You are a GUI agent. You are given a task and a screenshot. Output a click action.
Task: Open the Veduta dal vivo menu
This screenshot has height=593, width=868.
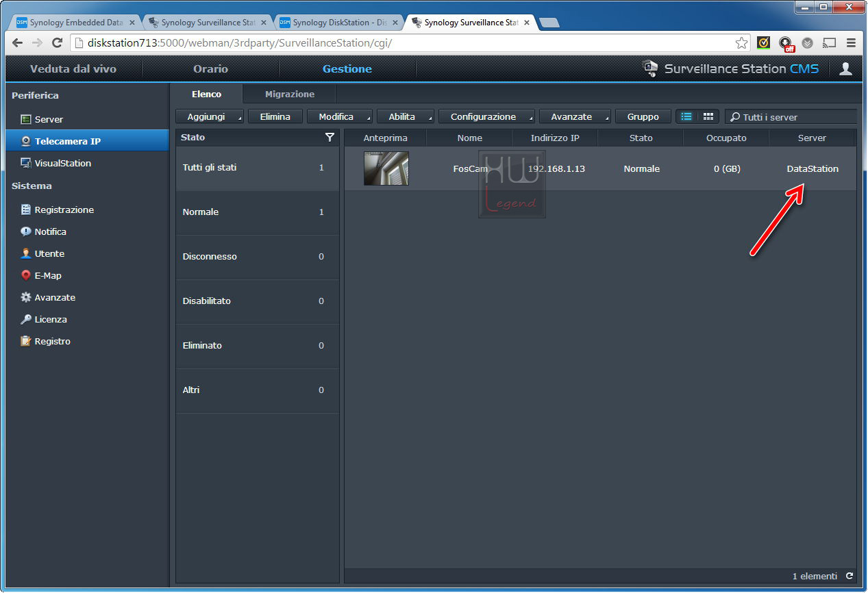click(73, 68)
